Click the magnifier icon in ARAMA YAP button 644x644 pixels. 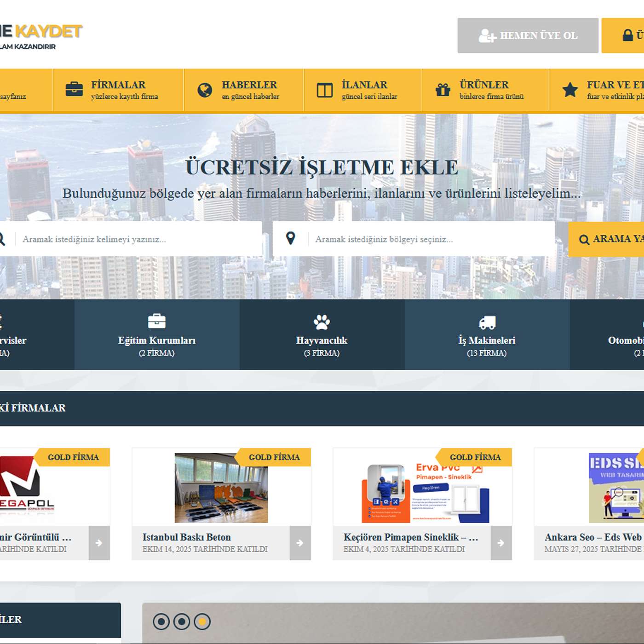point(584,240)
